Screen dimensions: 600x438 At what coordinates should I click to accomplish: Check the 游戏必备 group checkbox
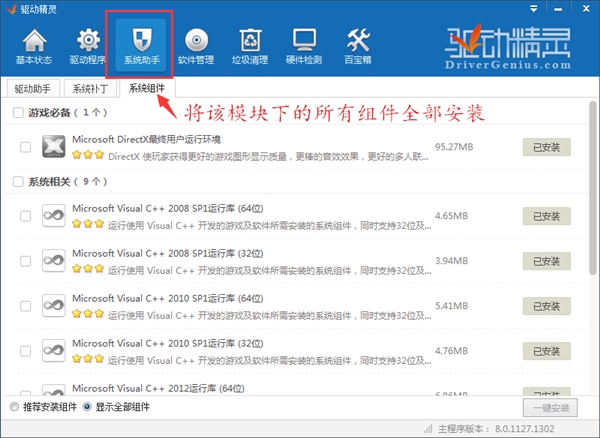coord(17,114)
